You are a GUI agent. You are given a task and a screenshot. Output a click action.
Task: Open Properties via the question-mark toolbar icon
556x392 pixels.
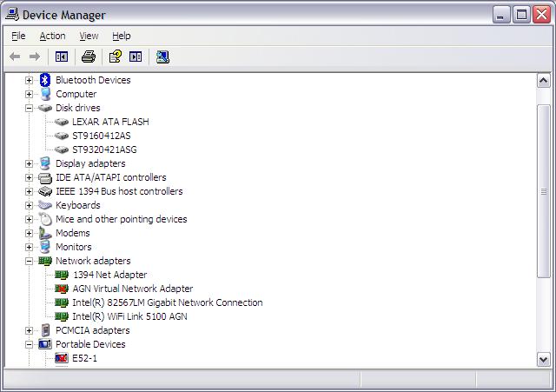(x=116, y=56)
